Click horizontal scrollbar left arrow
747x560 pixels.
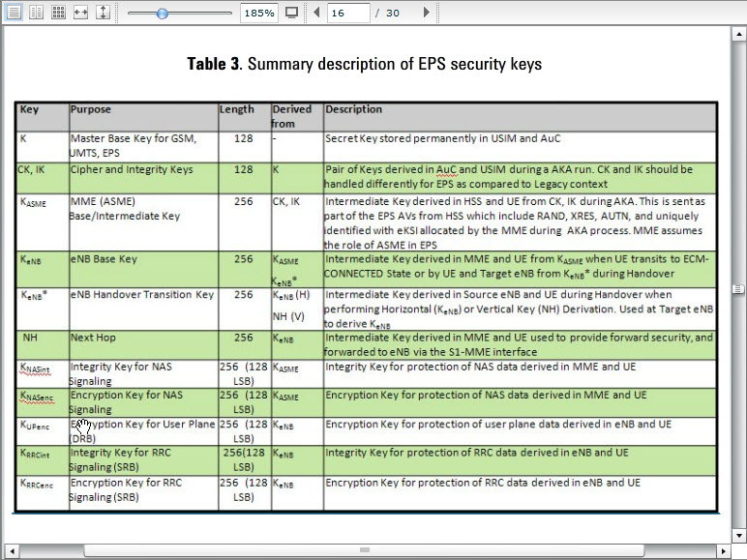[x=12, y=551]
